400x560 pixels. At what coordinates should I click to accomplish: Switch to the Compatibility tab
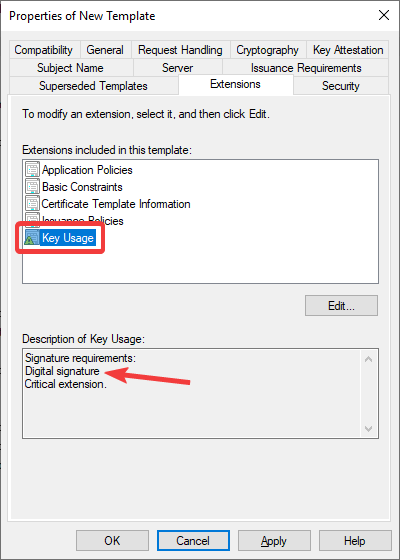click(x=44, y=50)
